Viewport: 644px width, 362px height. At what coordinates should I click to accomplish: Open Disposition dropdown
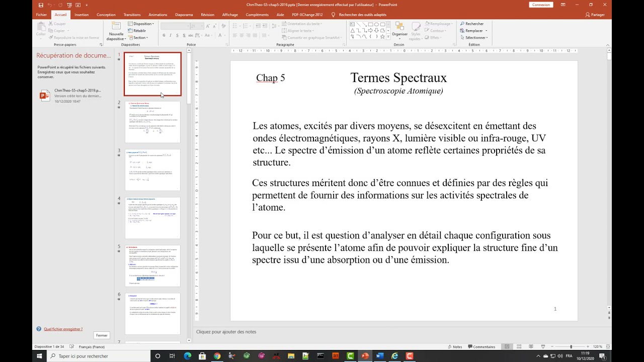click(x=140, y=24)
